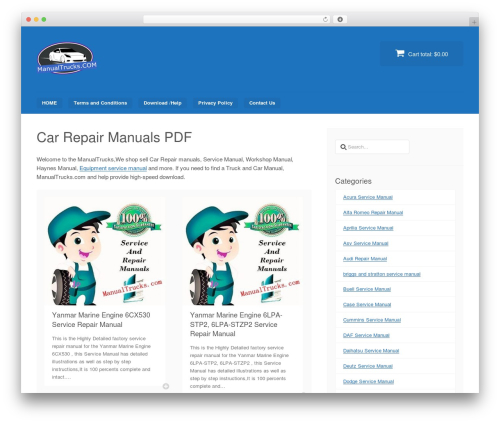Click the Car Repair Manuals PDF heading
The height and width of the screenshot is (423, 500).
(x=114, y=137)
